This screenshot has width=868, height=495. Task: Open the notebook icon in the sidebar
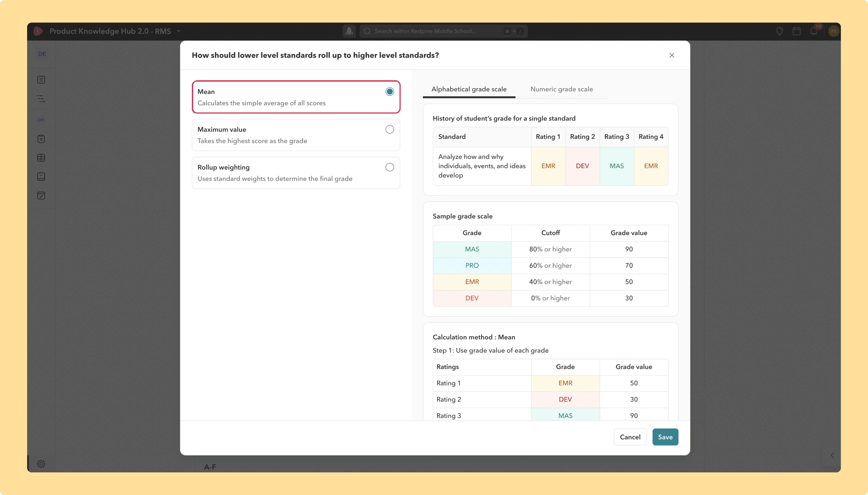click(41, 176)
